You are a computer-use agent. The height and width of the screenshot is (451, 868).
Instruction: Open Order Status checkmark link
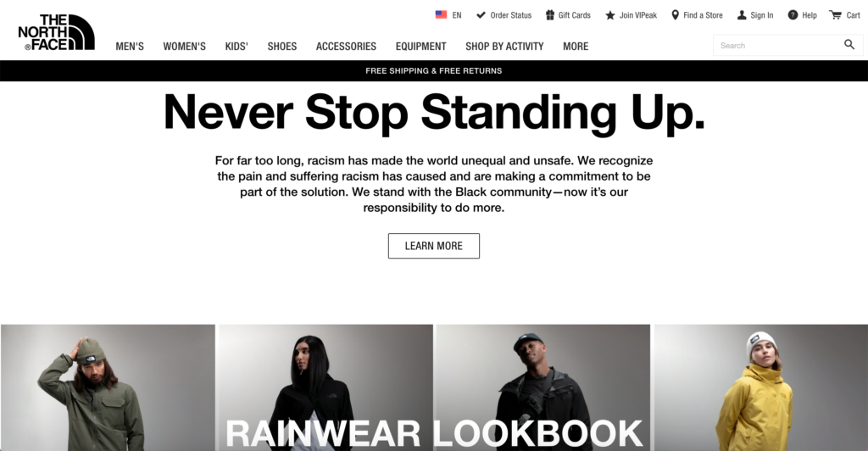[481, 15]
